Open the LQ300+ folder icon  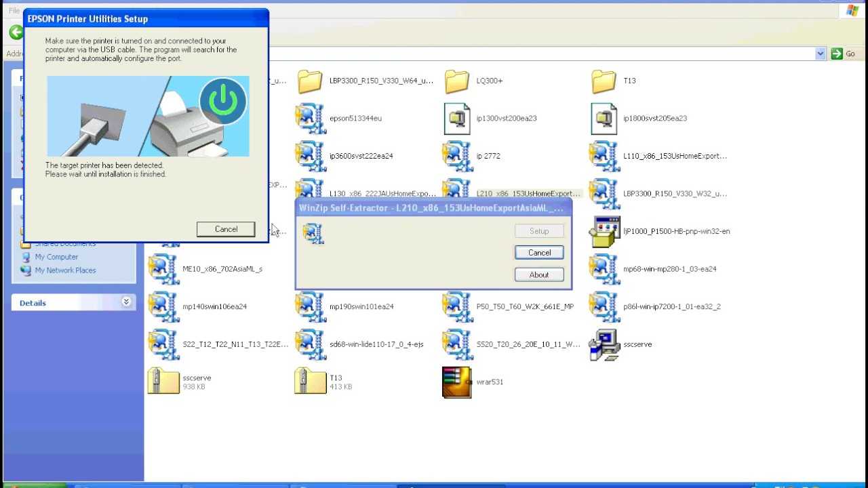[x=457, y=81]
